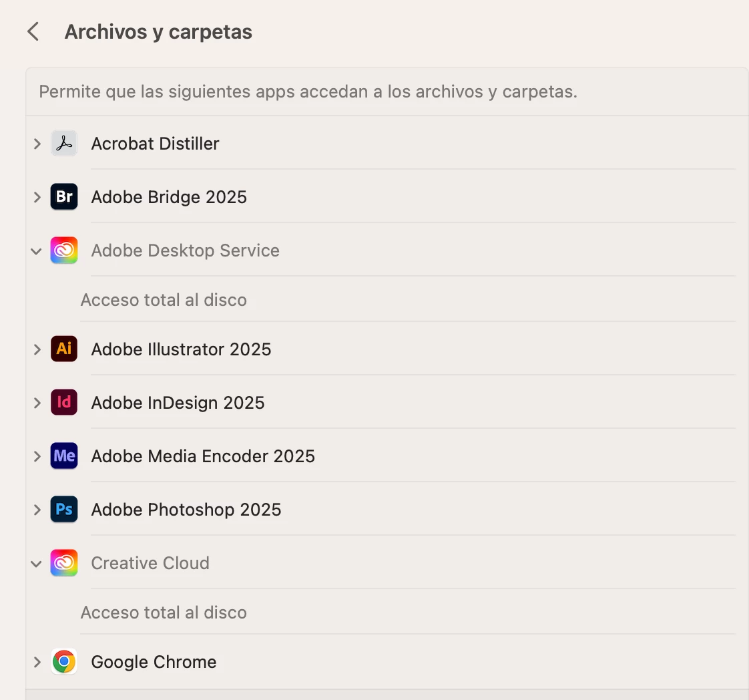
Task: Click the Acrobat Distiller app icon
Action: pyautogui.click(x=64, y=144)
